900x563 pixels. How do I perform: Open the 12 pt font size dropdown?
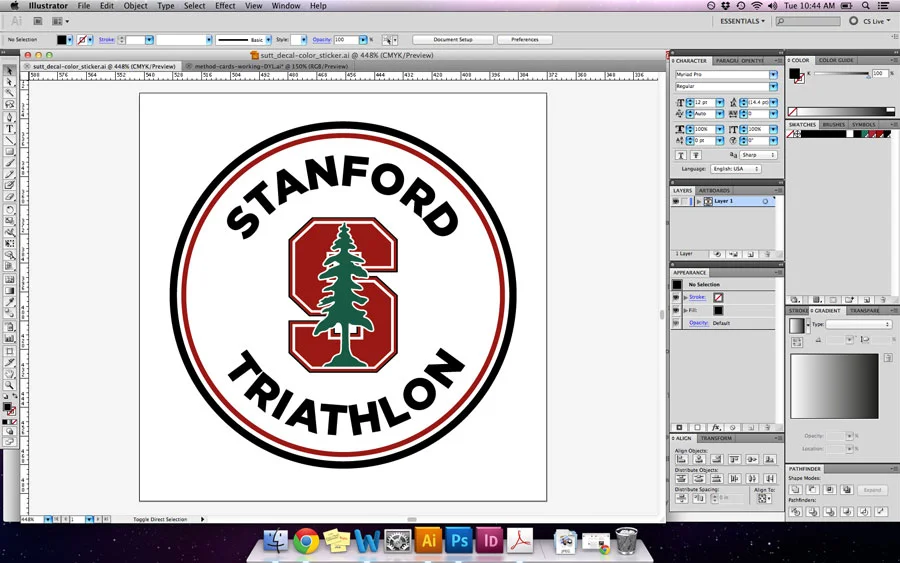(x=720, y=103)
